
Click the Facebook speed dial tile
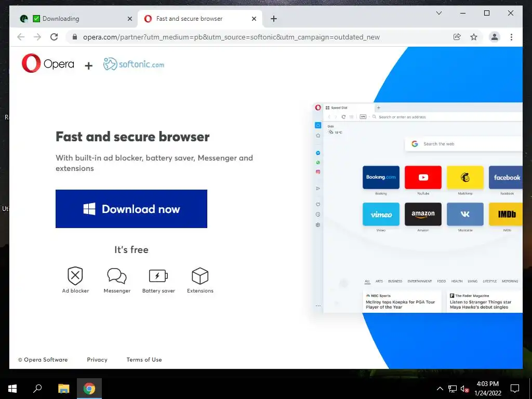click(x=506, y=177)
